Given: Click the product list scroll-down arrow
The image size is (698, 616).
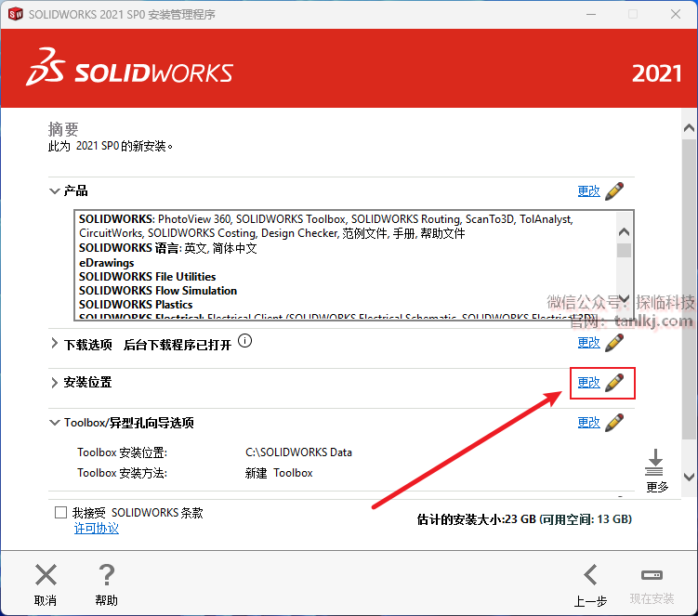Looking at the screenshot, I should 624,298.
